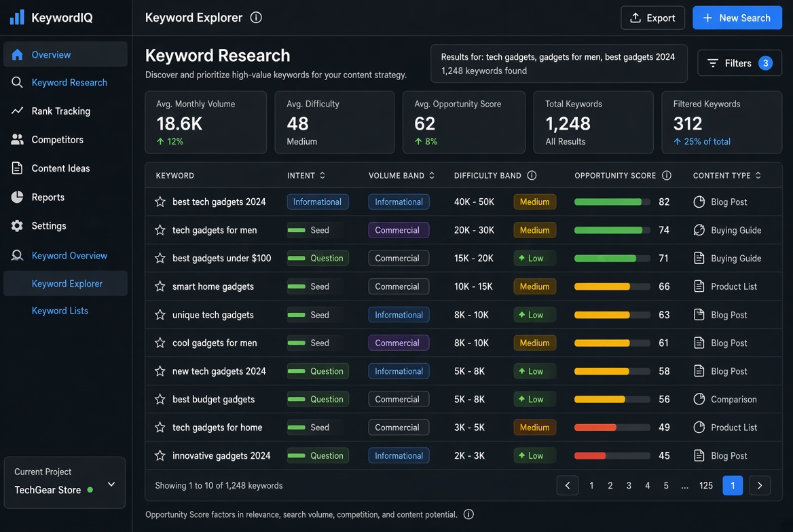Click opportunity bar for smart home gadgets
This screenshot has width=793, height=532.
612,287
